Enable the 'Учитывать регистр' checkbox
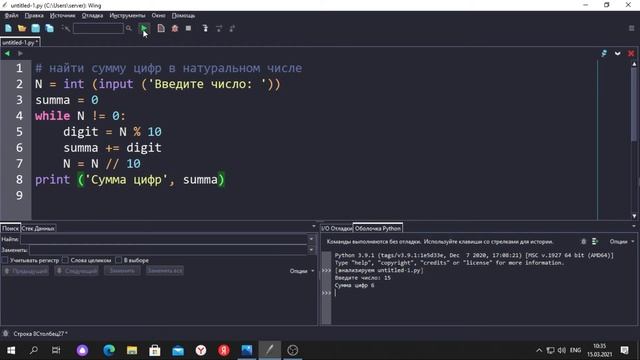640x360 pixels. tap(5, 260)
